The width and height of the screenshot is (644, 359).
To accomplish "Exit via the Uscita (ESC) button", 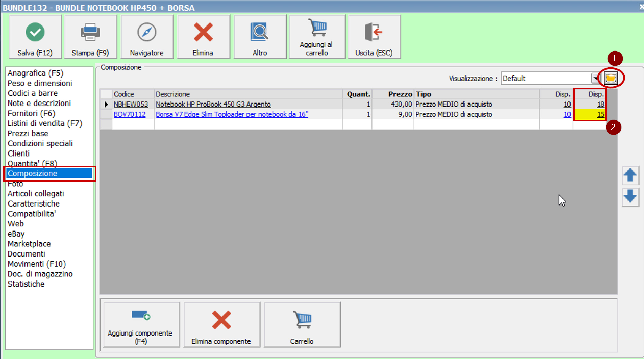I will point(374,37).
